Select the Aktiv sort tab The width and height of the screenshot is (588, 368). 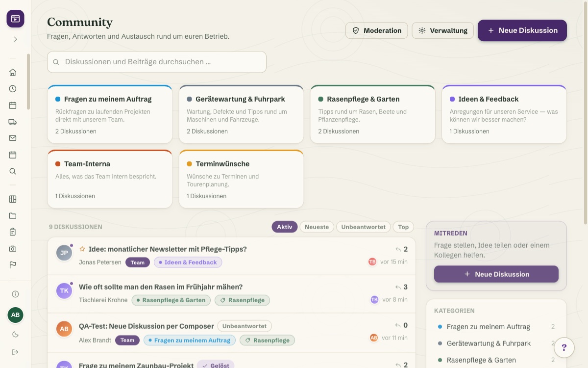pyautogui.click(x=285, y=227)
